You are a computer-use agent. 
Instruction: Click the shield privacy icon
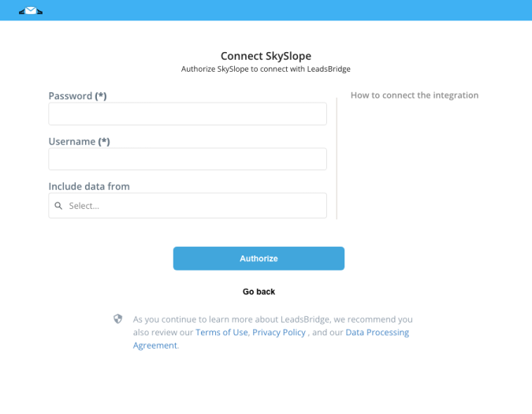click(117, 319)
